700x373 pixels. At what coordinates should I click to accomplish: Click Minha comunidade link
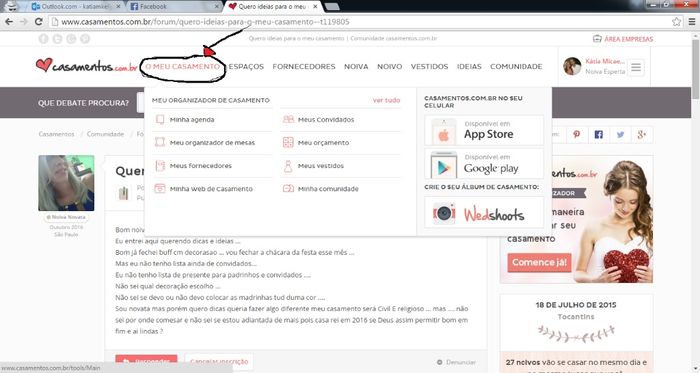328,189
